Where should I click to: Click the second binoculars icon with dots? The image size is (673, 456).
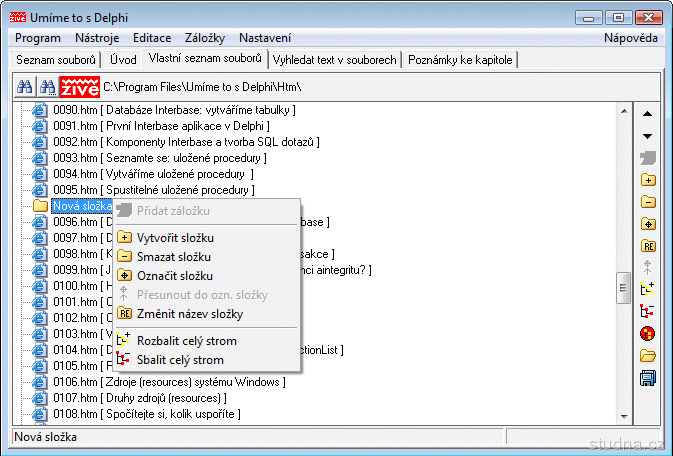point(48,87)
